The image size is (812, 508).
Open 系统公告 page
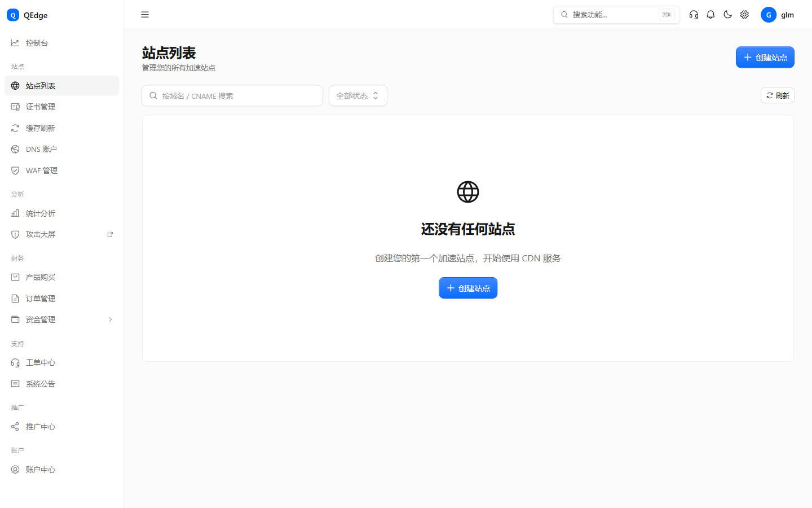62,384
